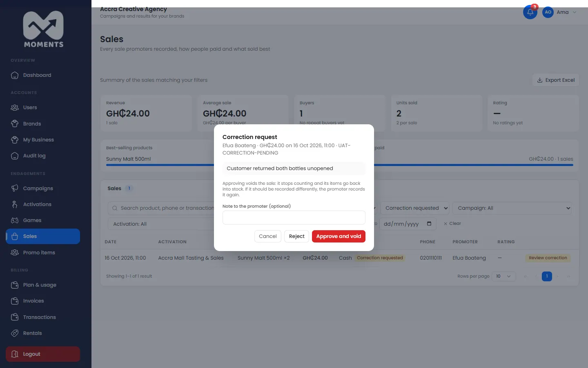Click the Plan & usage icon

(15, 285)
